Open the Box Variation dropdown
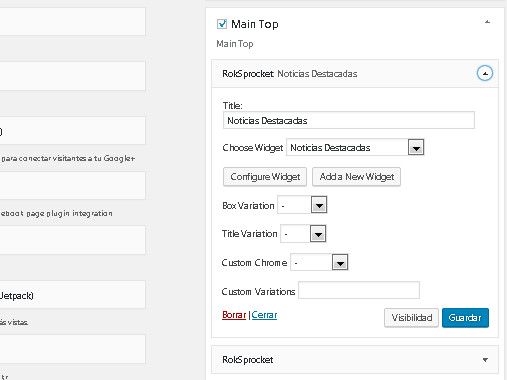The height and width of the screenshot is (380, 507). [302, 205]
